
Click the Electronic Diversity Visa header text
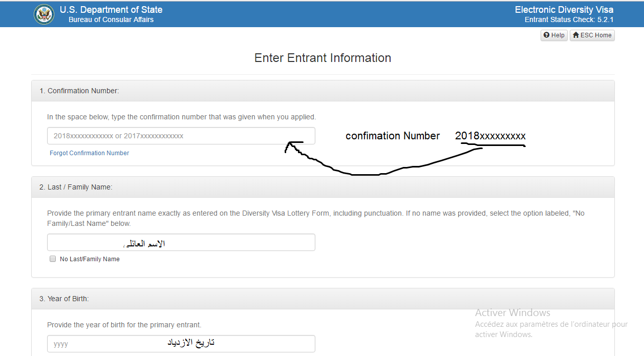[564, 10]
